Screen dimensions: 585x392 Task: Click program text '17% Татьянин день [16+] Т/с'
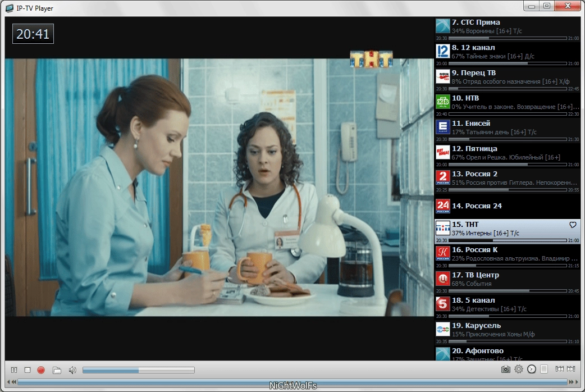click(x=494, y=132)
